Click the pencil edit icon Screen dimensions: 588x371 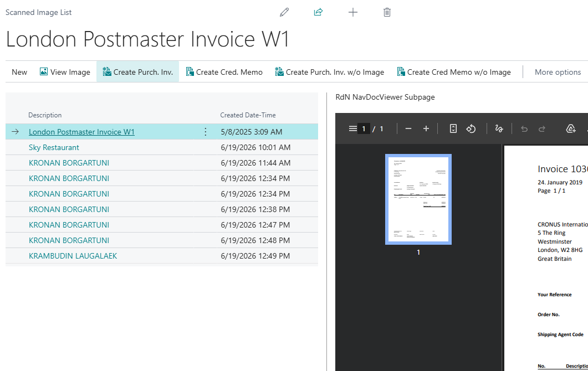(284, 12)
